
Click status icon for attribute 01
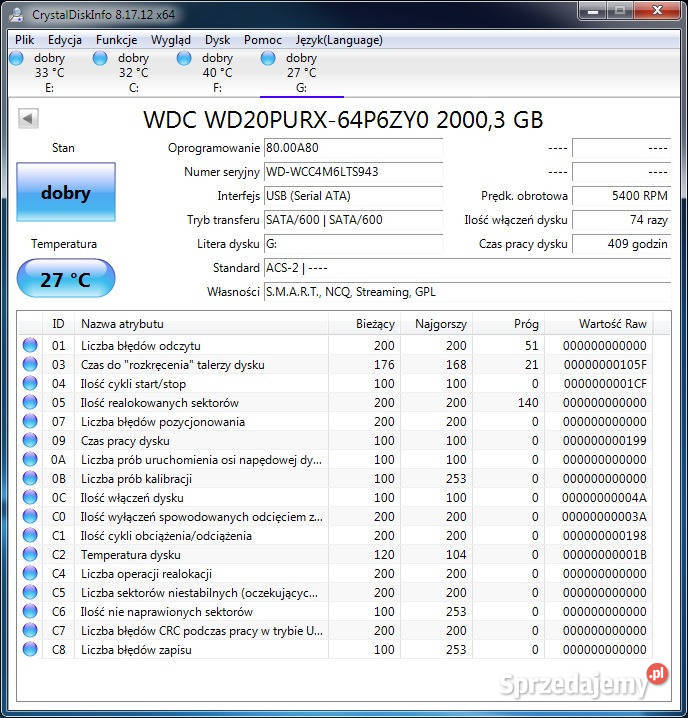(30, 345)
